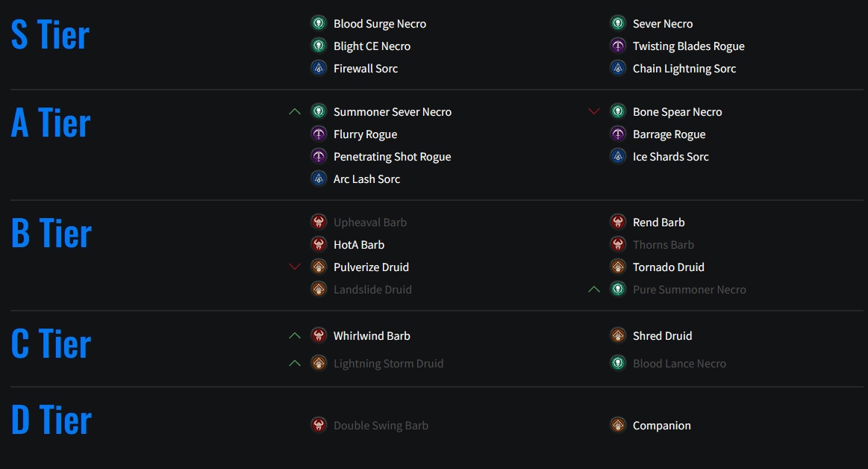Click the Barbarian icon next to Rend Barb

click(618, 222)
